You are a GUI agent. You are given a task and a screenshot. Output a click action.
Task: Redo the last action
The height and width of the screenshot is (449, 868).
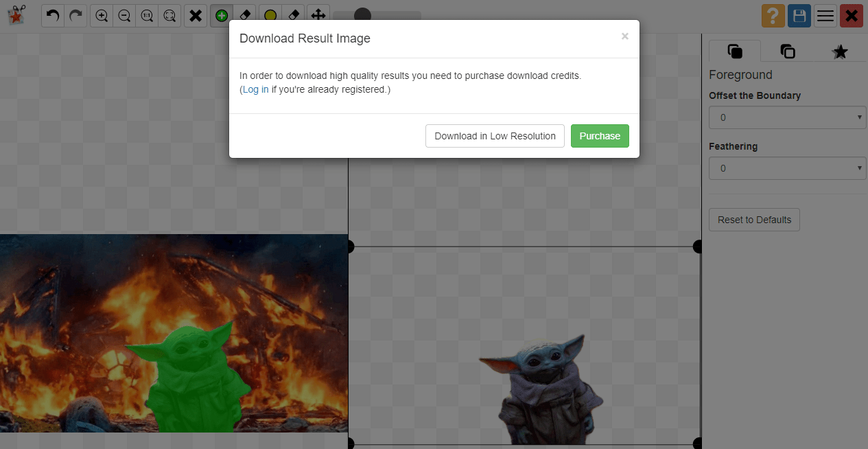pos(75,16)
